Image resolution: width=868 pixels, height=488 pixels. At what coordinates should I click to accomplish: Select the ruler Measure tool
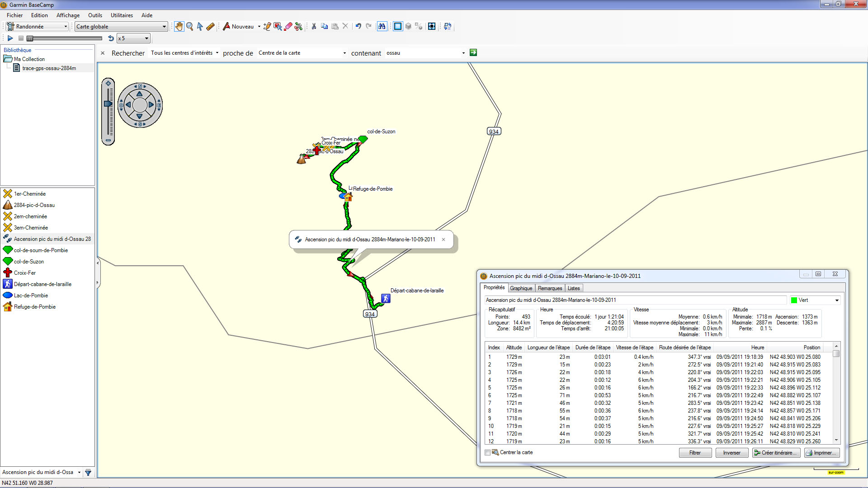coord(210,27)
